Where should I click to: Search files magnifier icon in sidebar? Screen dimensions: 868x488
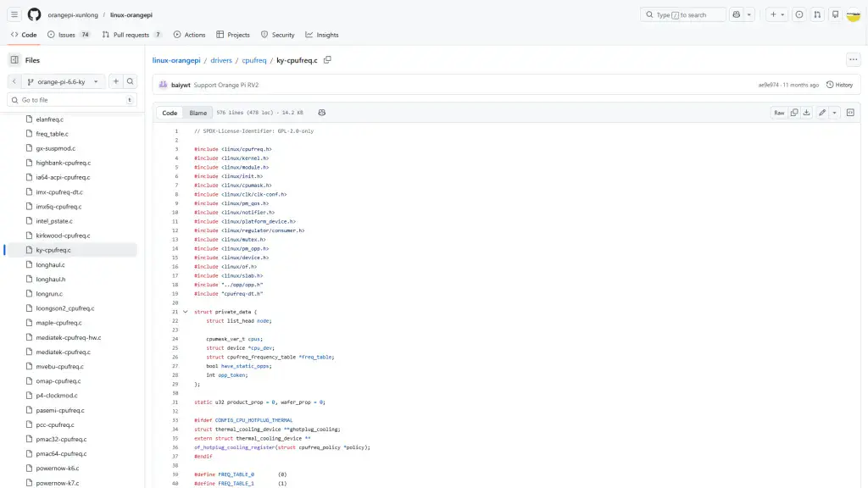coord(131,81)
